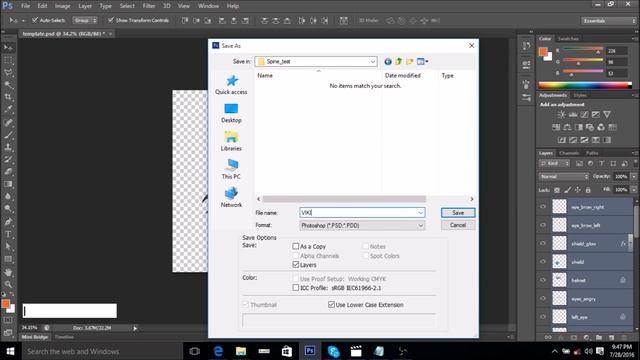This screenshot has height=360, width=640.
Task: Click the Cancel button in Save As
Action: (x=458, y=225)
